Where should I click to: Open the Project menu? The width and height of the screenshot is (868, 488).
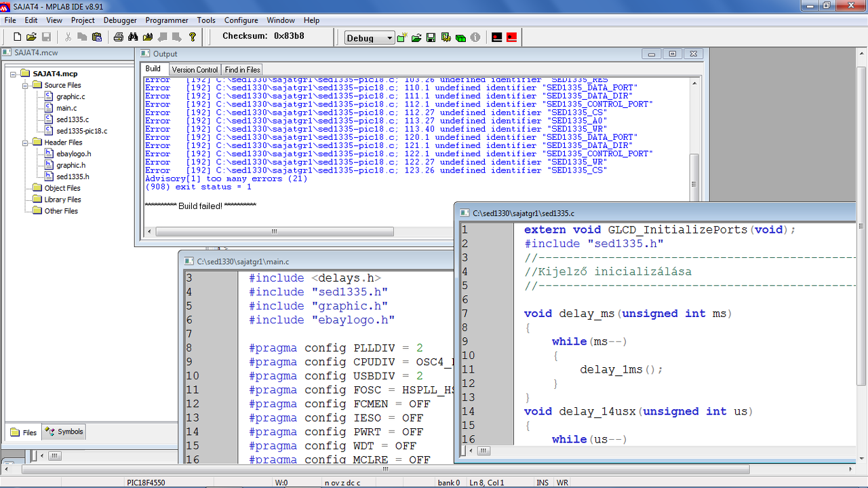[x=83, y=20]
